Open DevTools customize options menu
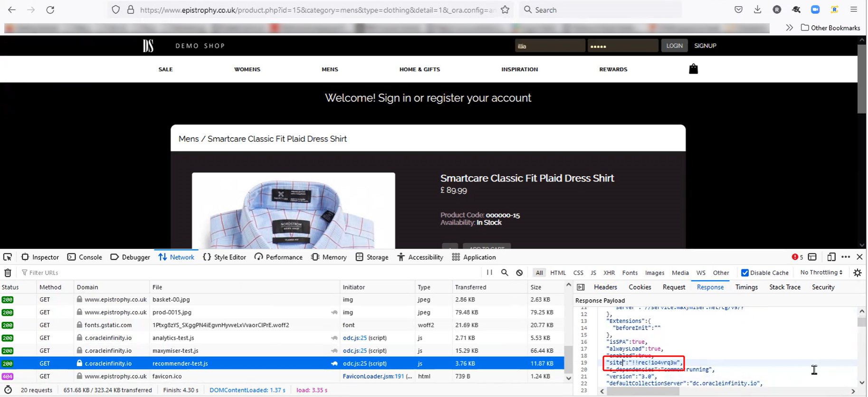The image size is (868, 397). [846, 257]
